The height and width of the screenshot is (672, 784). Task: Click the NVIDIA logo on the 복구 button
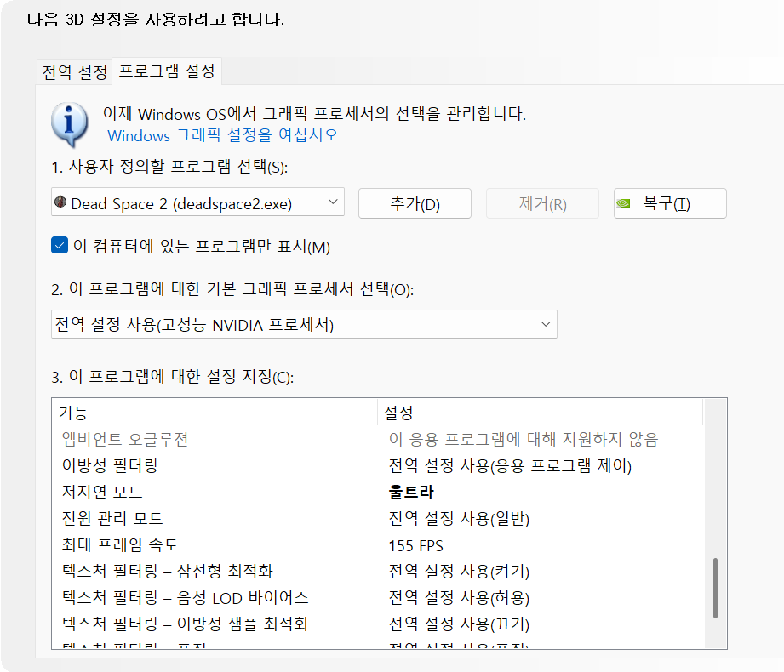coord(623,203)
